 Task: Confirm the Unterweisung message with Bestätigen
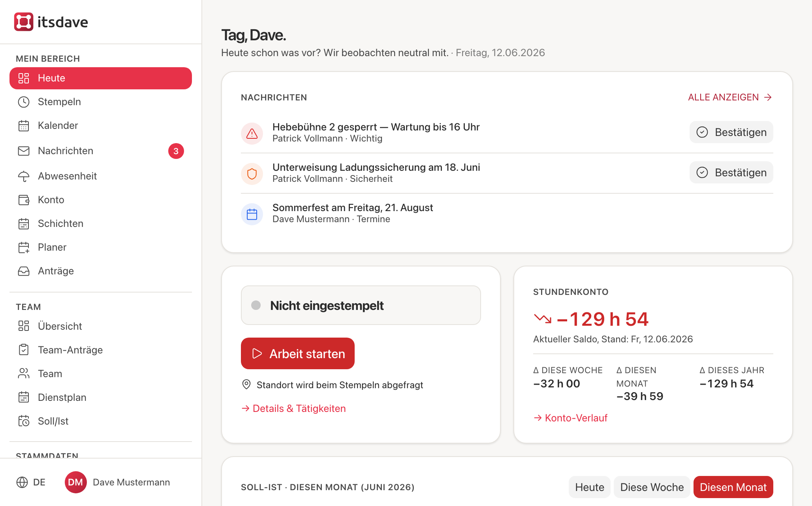click(x=731, y=172)
